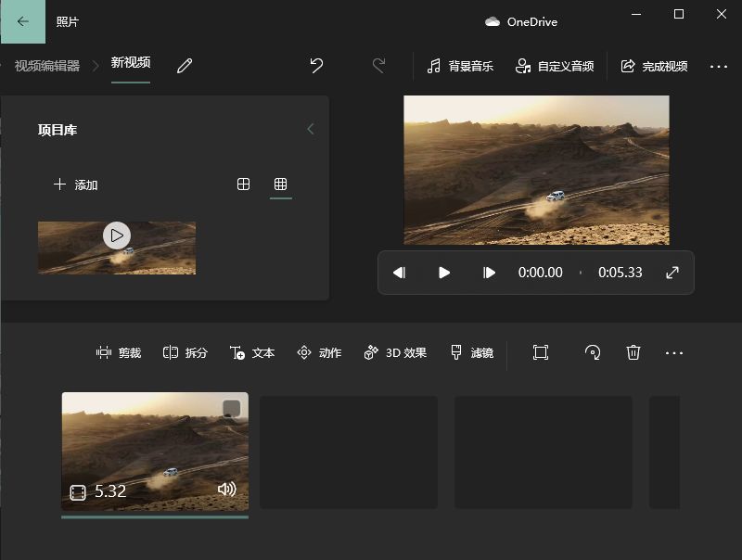The width and height of the screenshot is (742, 560).
Task: Step back one frame
Action: point(399,273)
